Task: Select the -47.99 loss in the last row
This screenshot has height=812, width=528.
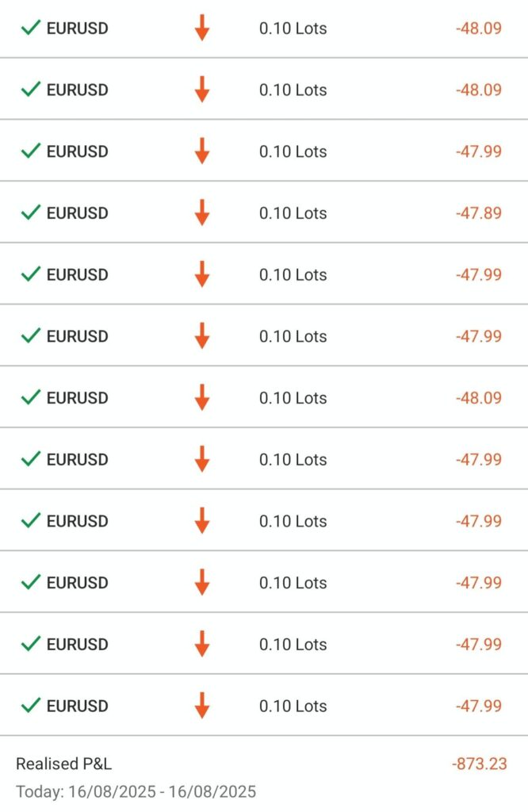Action: pos(478,706)
